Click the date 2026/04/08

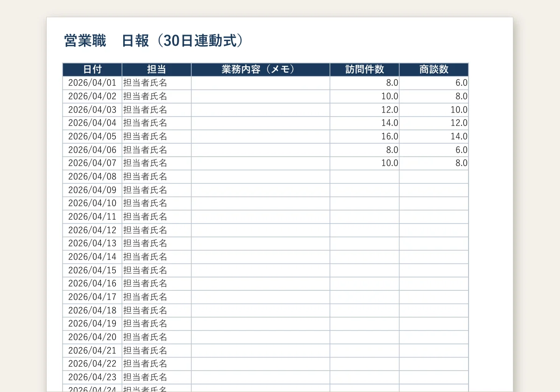pos(92,177)
